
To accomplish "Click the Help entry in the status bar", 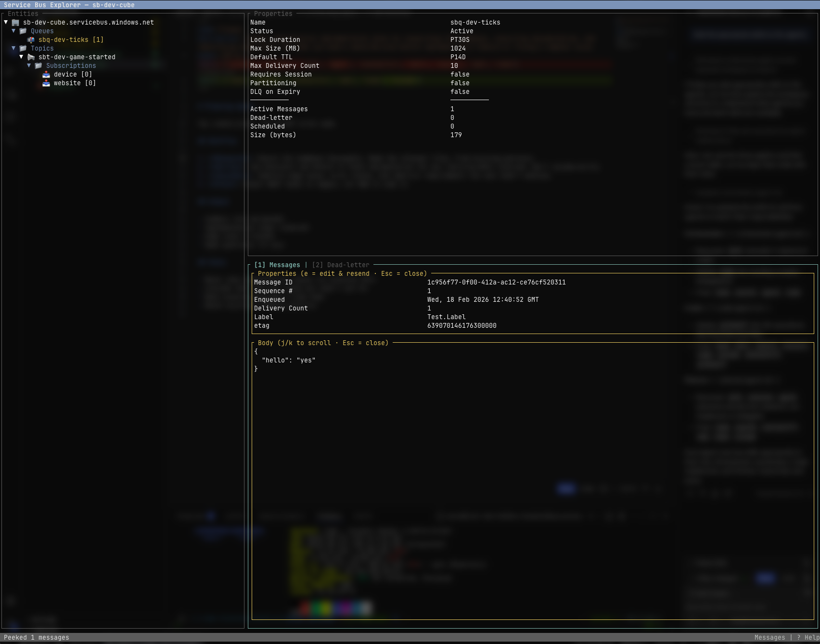I will (x=808, y=638).
